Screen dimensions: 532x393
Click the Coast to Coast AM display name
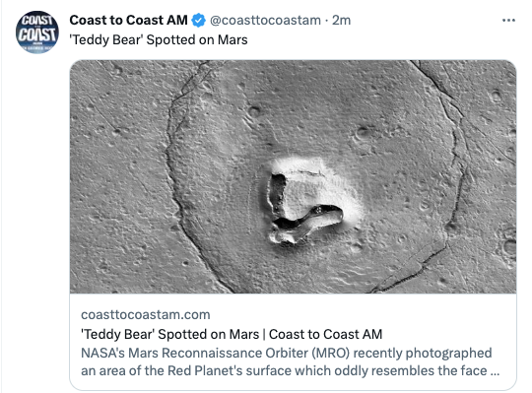pyautogui.click(x=129, y=20)
